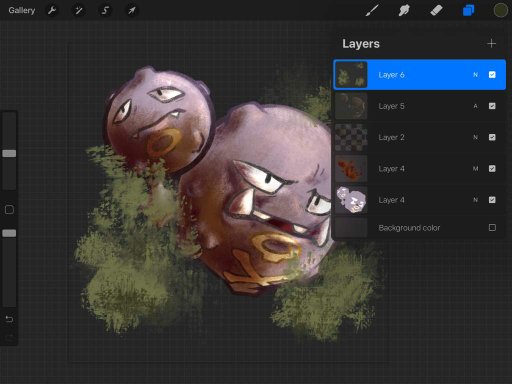Select the Background color row
512x384 pixels.
click(420, 228)
